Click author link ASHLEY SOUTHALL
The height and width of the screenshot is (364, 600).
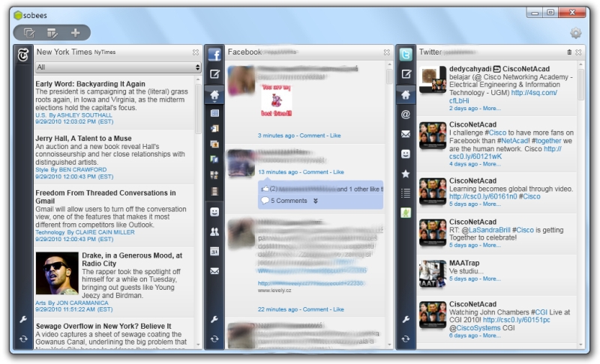[x=85, y=115]
